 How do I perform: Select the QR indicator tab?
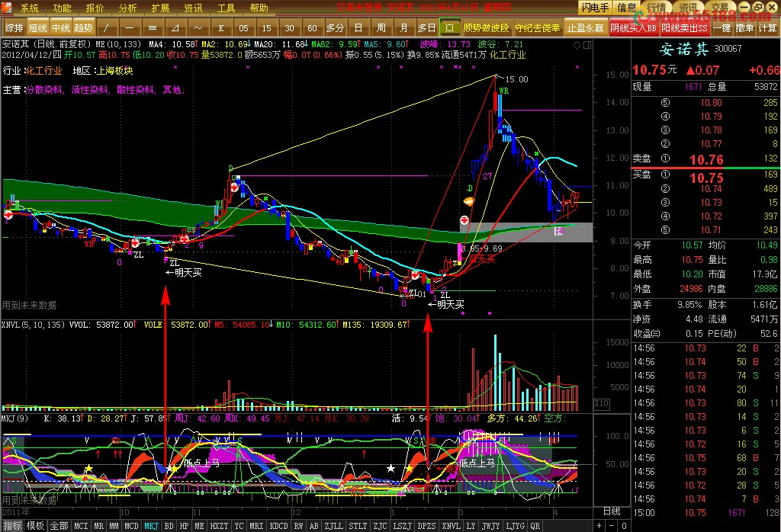click(x=535, y=526)
